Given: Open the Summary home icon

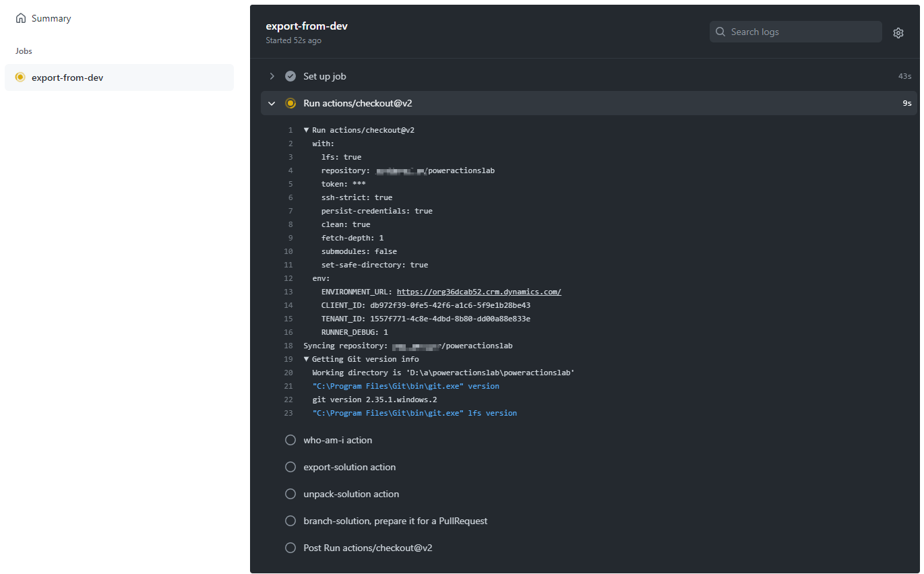Looking at the screenshot, I should coord(20,18).
